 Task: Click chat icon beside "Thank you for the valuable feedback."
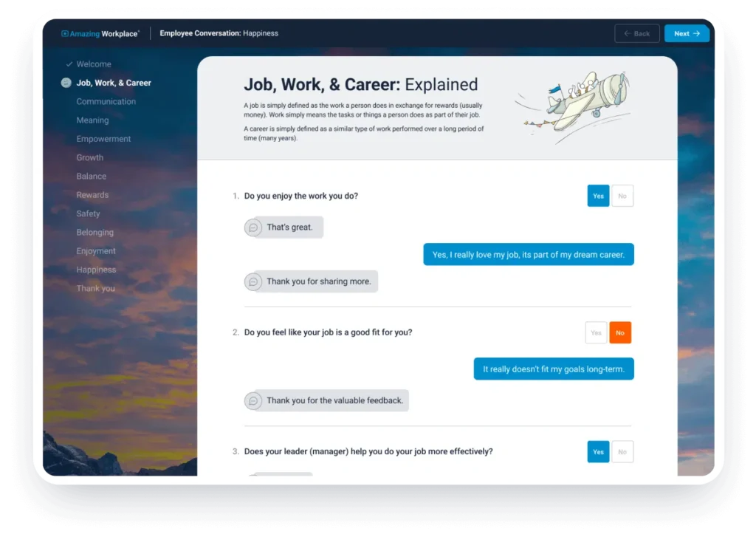(x=253, y=400)
